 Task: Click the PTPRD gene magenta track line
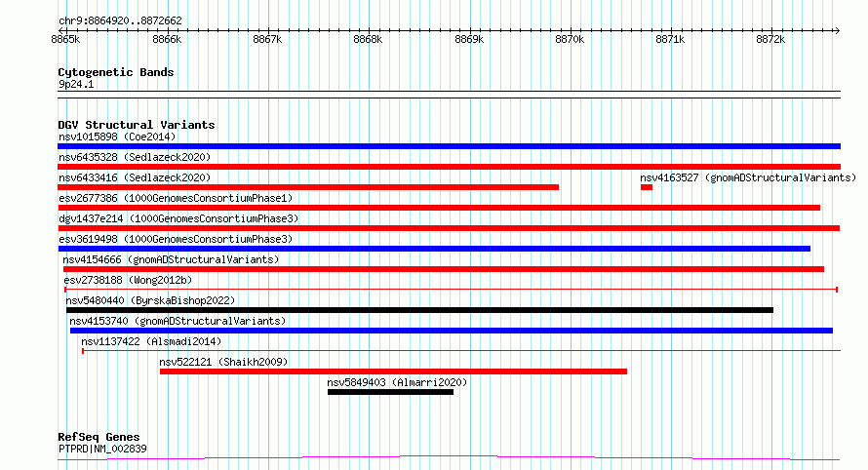tap(449, 458)
